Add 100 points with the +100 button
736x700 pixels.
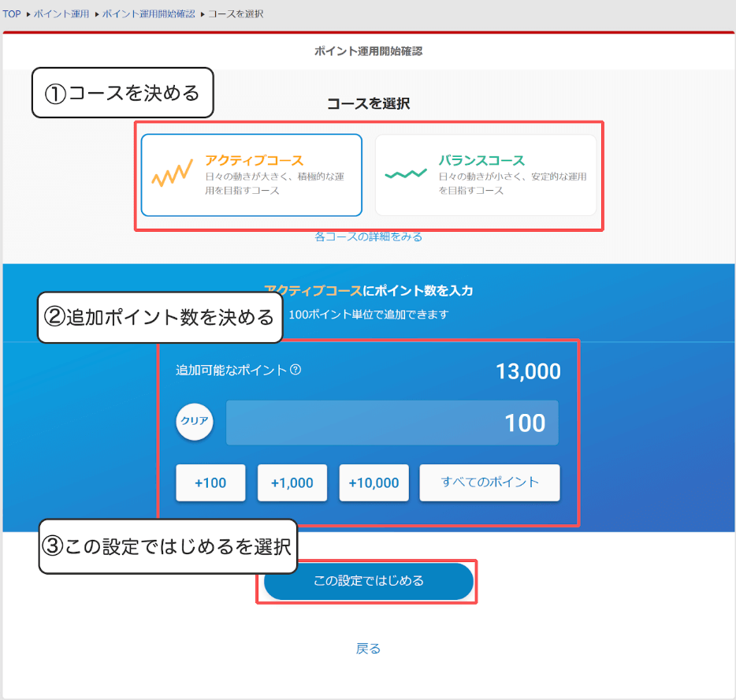210,482
